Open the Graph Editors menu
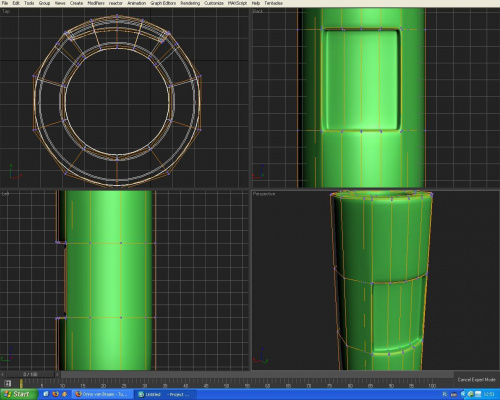 point(163,3)
